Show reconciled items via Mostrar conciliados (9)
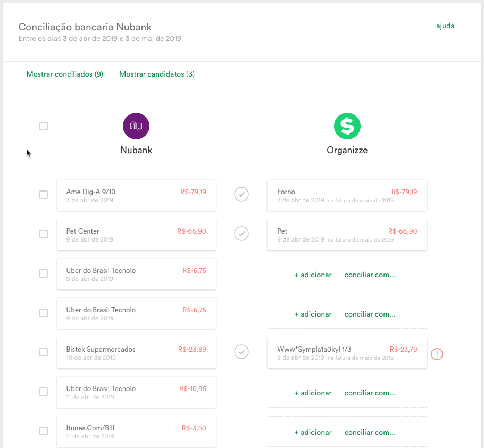Screen dimensions: 484x448 65,74
